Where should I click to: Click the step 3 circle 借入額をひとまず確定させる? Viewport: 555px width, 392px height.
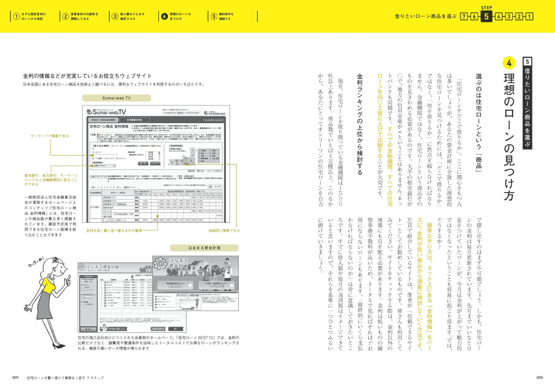coord(115,16)
